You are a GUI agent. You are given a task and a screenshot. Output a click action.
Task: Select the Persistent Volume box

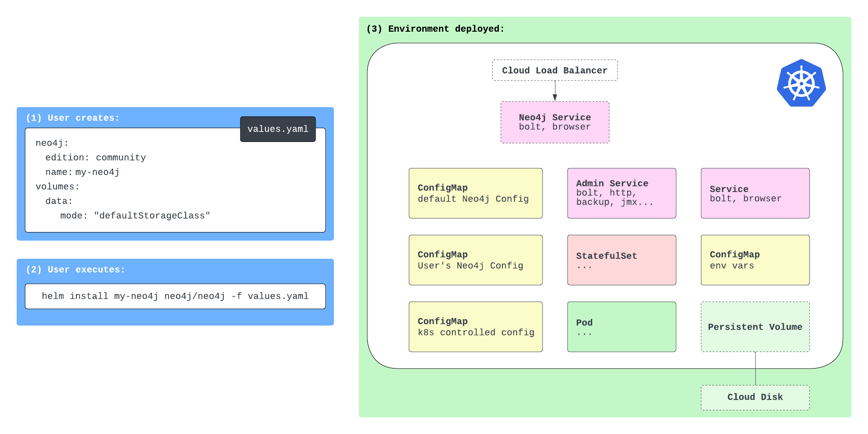click(x=755, y=327)
